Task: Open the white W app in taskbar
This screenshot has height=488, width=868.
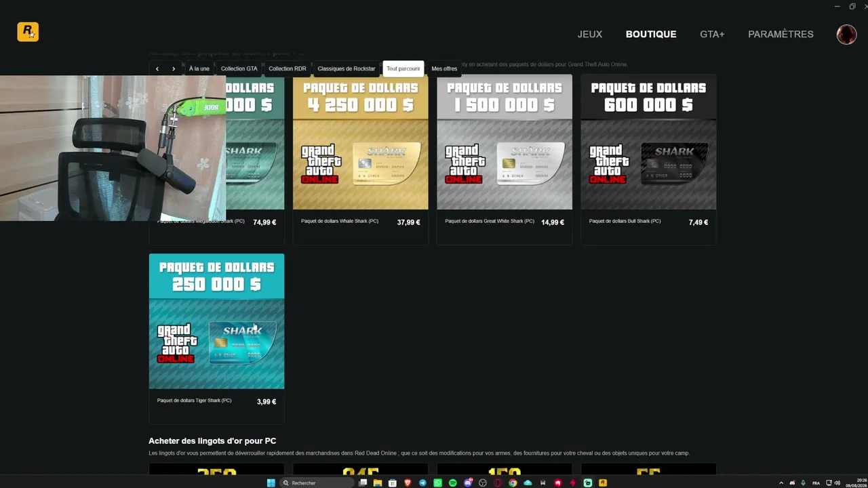Action: tap(543, 483)
